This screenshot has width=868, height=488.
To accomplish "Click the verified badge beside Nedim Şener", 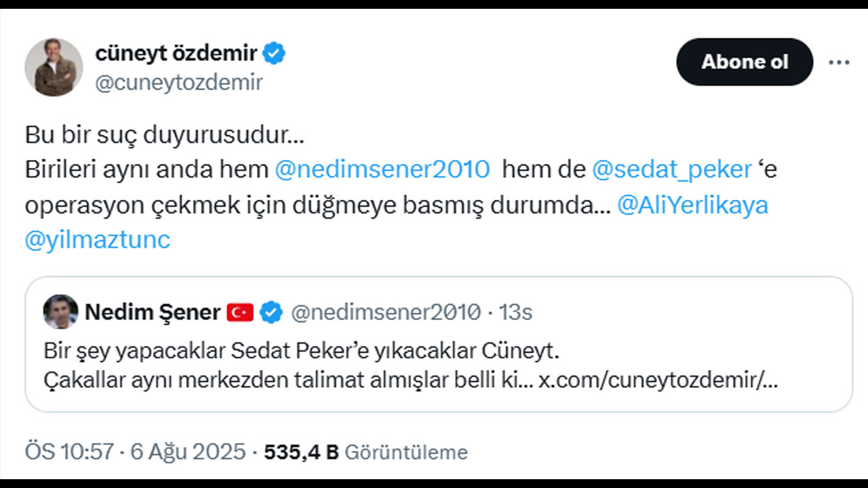I will pos(270,312).
